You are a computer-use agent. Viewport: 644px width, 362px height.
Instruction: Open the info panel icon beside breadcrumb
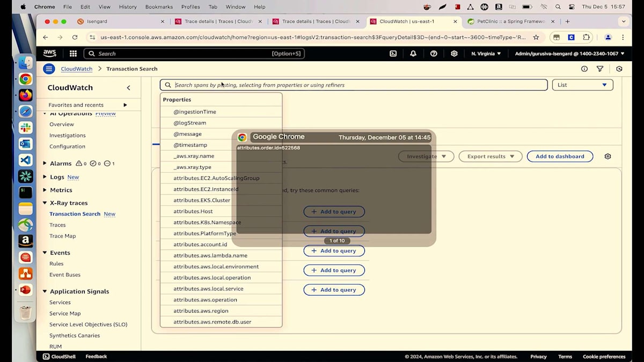[x=584, y=69]
